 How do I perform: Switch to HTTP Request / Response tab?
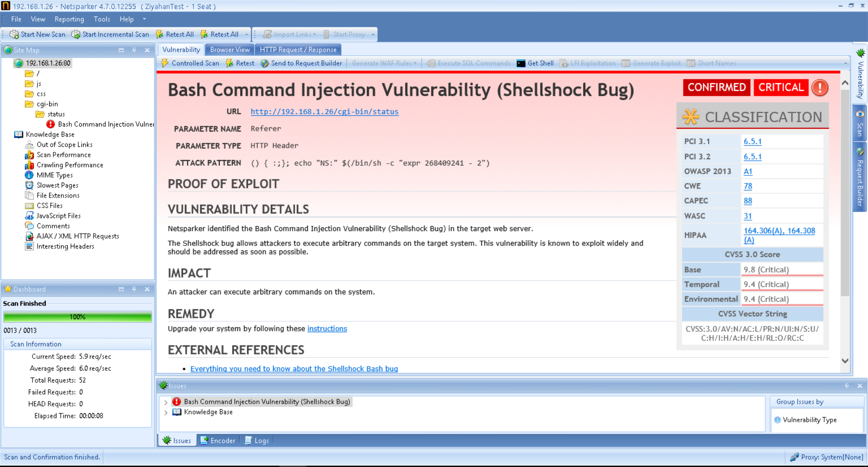(298, 50)
